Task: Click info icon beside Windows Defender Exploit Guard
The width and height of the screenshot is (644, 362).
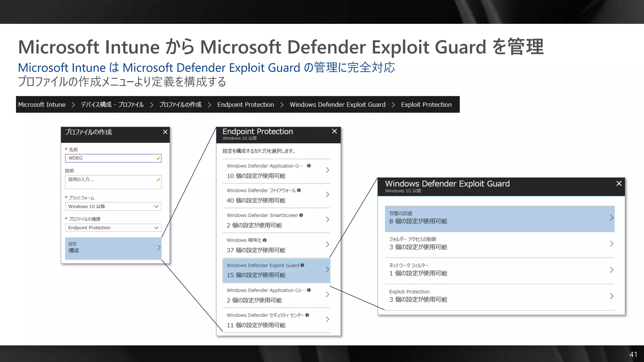Action: [x=302, y=265]
